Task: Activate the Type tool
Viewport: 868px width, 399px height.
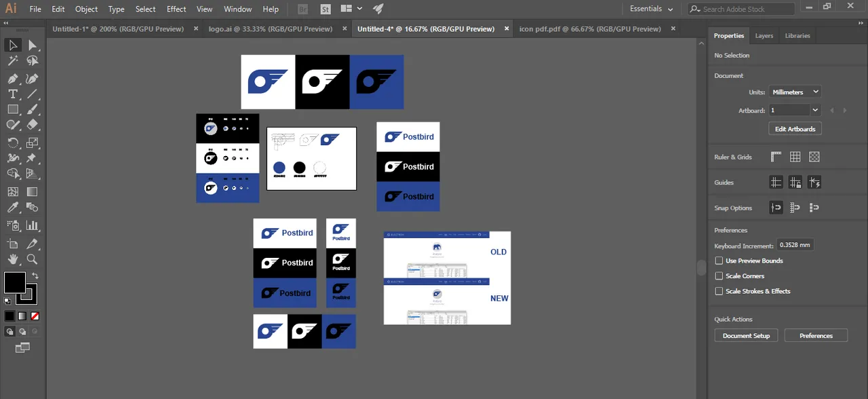Action: pyautogui.click(x=13, y=94)
